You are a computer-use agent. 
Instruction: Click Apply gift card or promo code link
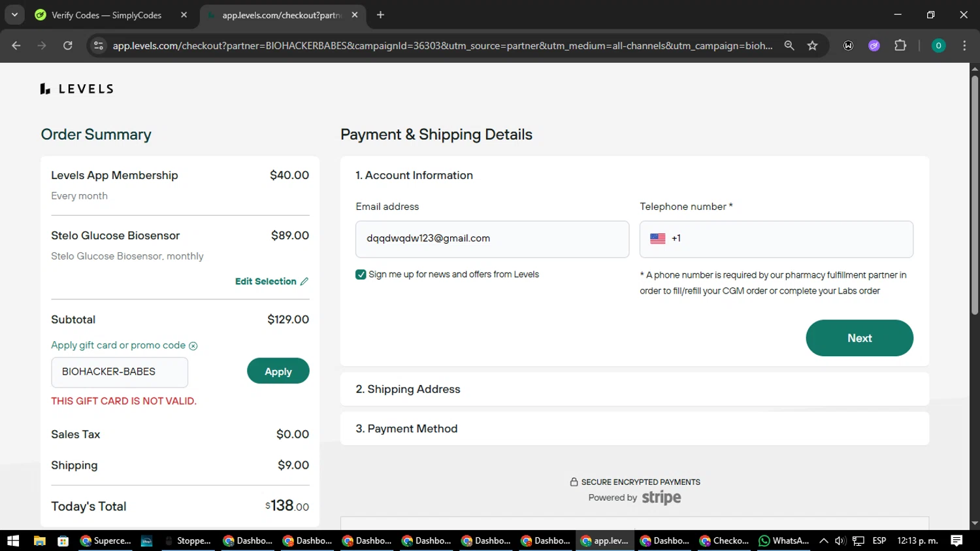coord(118,345)
